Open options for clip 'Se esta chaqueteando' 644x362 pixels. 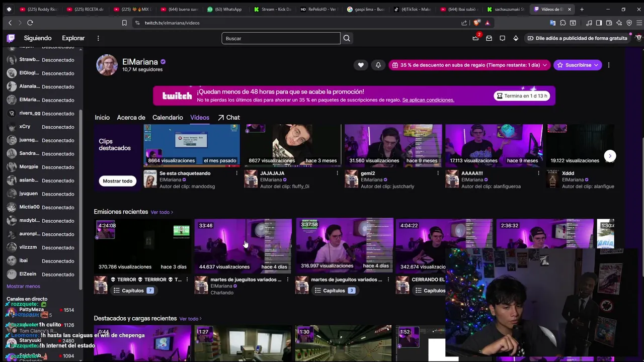point(236,173)
